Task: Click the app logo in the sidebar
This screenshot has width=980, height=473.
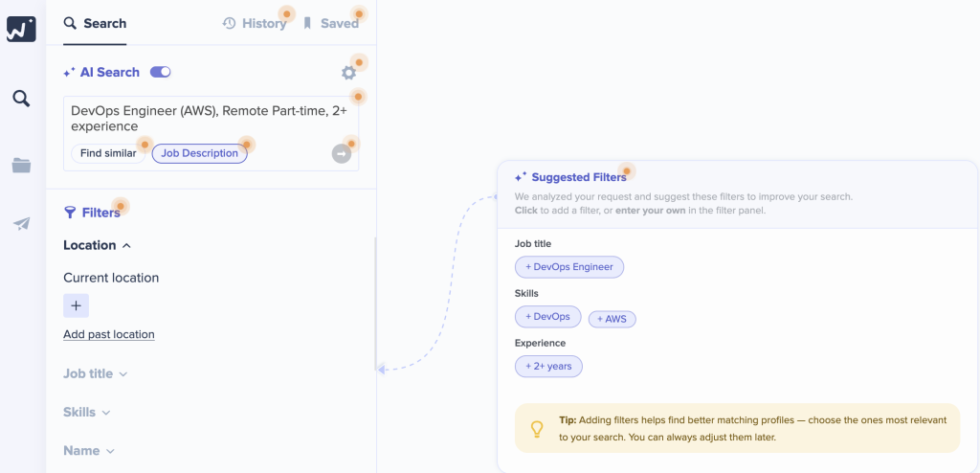Action: 21,29
